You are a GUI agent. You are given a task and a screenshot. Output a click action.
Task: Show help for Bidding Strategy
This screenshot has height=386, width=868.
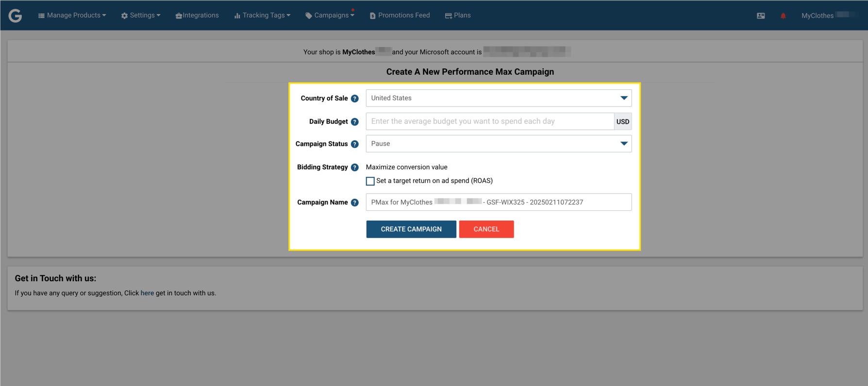355,167
